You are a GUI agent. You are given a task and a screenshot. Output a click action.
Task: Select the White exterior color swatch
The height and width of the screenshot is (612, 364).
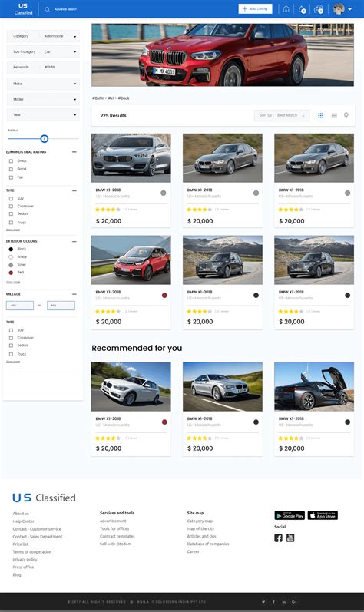[x=11, y=256]
